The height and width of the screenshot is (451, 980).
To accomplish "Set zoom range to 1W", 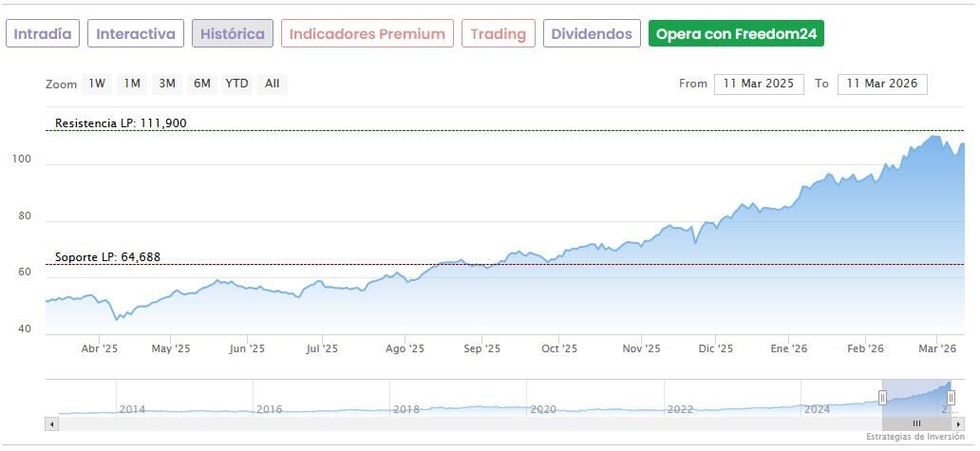I will pos(97,84).
